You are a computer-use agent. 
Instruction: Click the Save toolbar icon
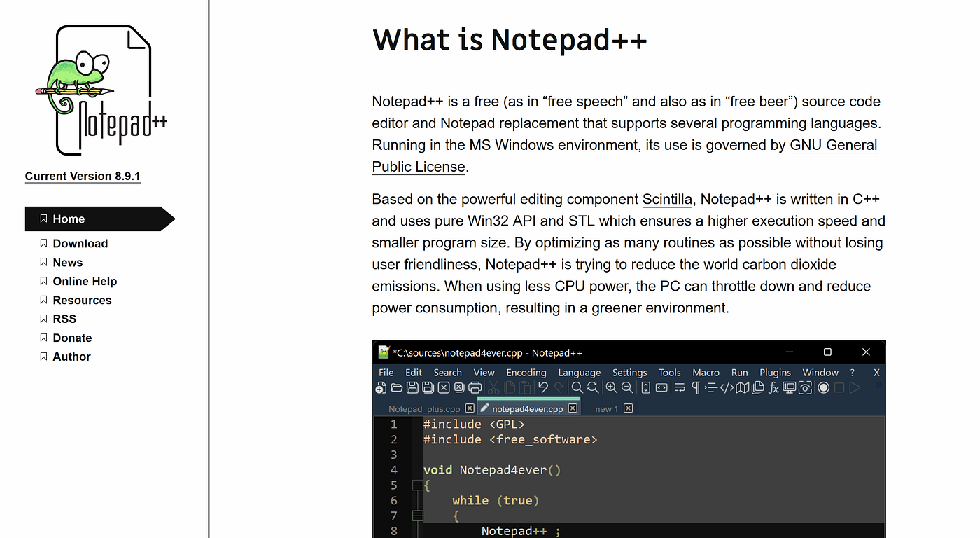tap(412, 387)
